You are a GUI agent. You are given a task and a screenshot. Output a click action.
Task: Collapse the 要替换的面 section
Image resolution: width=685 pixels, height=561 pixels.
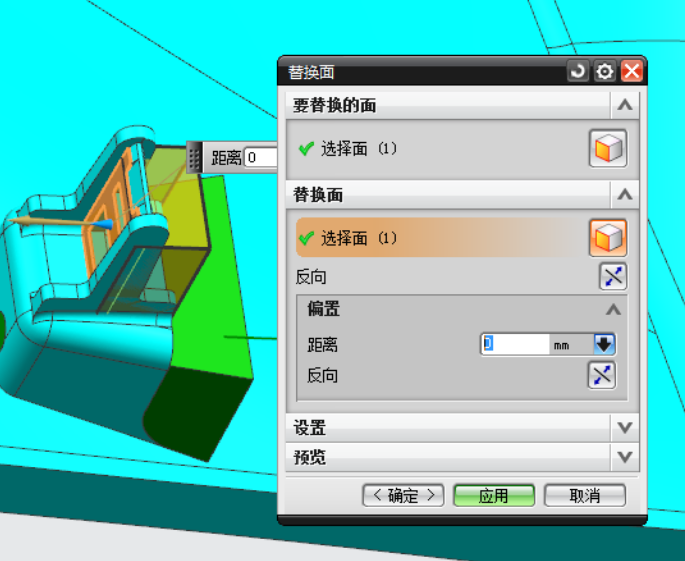pos(625,105)
